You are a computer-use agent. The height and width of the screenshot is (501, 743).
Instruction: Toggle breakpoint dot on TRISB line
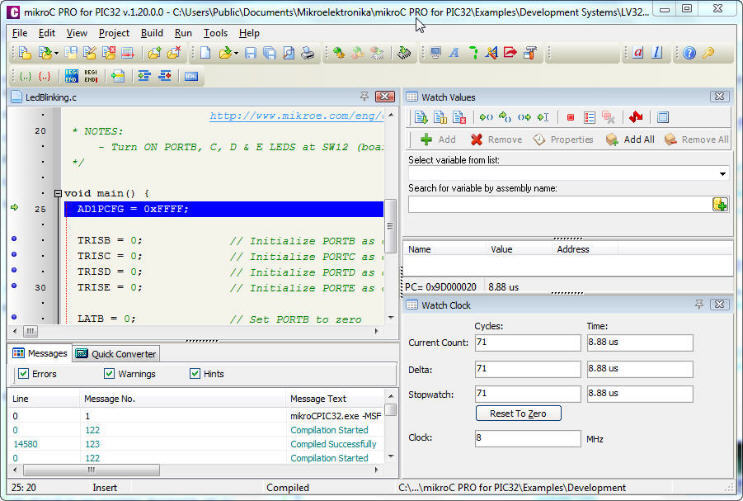tap(14, 239)
